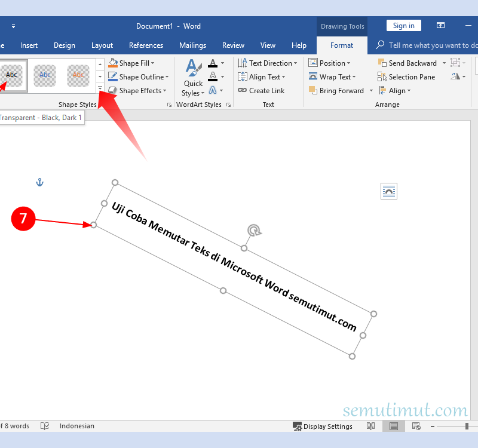Viewport: 478px width, 448px height.
Task: Select the black Abc shape style
Action: (x=11, y=75)
